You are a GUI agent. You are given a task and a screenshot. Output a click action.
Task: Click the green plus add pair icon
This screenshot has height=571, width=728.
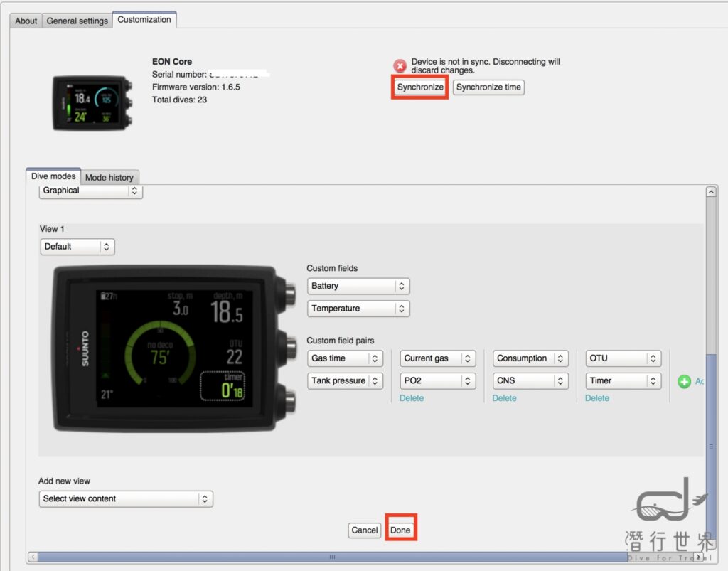(685, 382)
